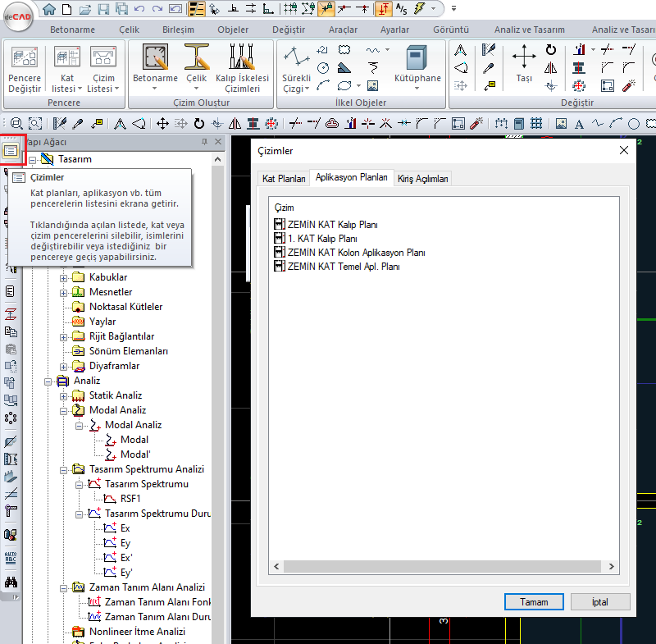Select Nonlineer İtme Analizi in tree

[137, 632]
